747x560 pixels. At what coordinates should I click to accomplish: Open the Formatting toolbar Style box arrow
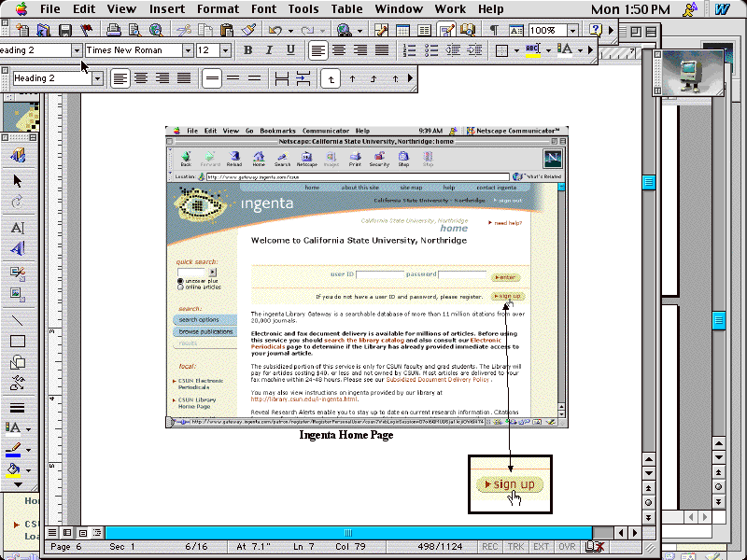click(x=77, y=50)
